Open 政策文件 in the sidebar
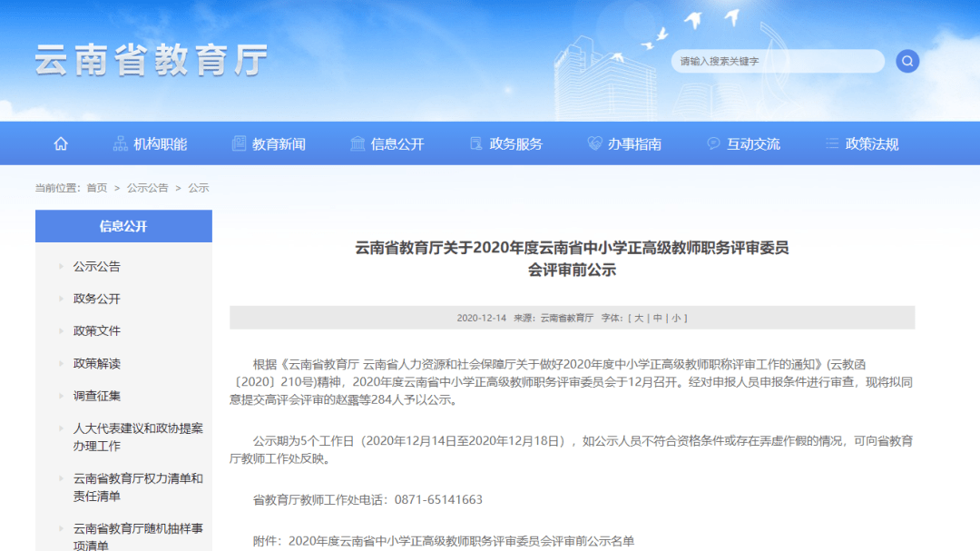 [97, 330]
